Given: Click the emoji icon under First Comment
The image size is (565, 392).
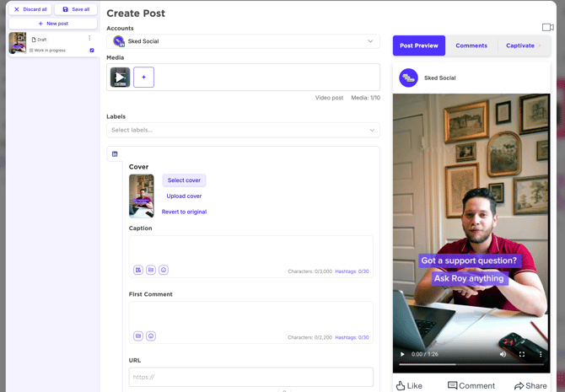Looking at the screenshot, I should point(151,336).
